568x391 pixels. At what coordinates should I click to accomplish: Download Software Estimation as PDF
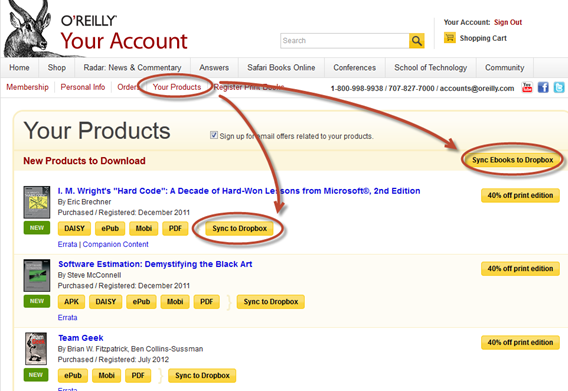tap(206, 301)
